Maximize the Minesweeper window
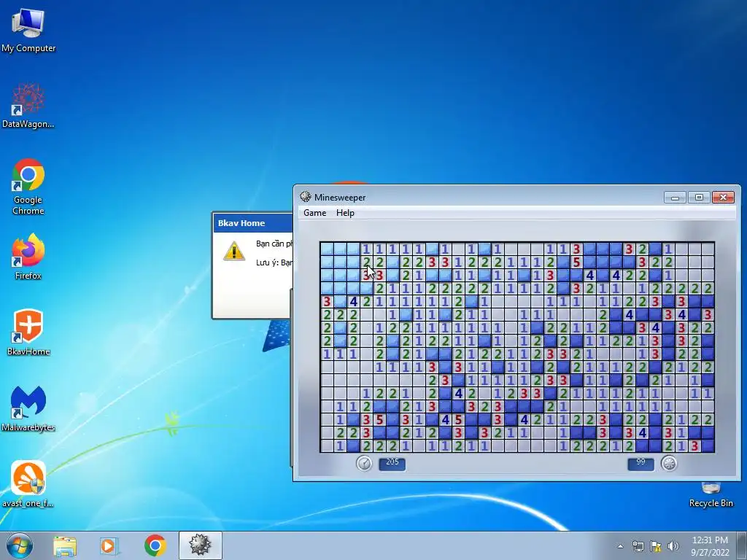 (699, 197)
